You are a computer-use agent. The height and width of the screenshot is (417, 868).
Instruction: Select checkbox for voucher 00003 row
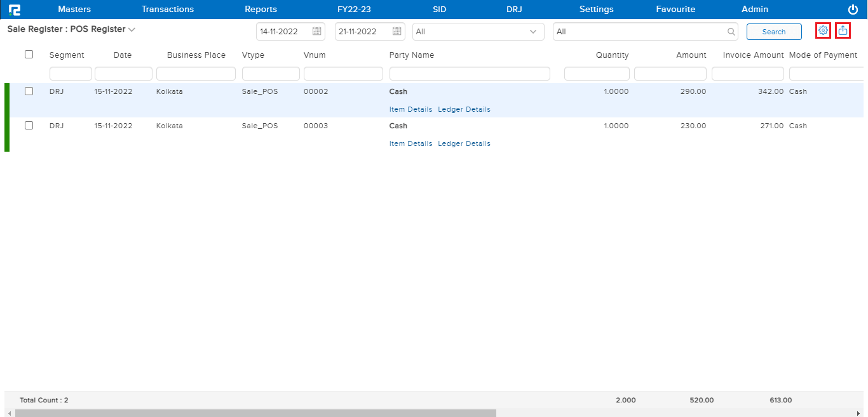(29, 126)
